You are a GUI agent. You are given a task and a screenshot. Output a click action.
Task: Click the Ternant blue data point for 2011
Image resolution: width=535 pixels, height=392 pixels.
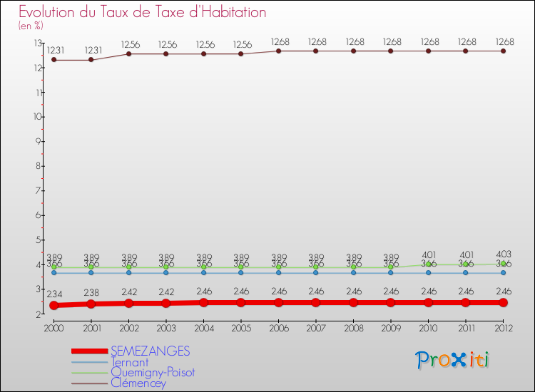pyautogui.click(x=465, y=273)
